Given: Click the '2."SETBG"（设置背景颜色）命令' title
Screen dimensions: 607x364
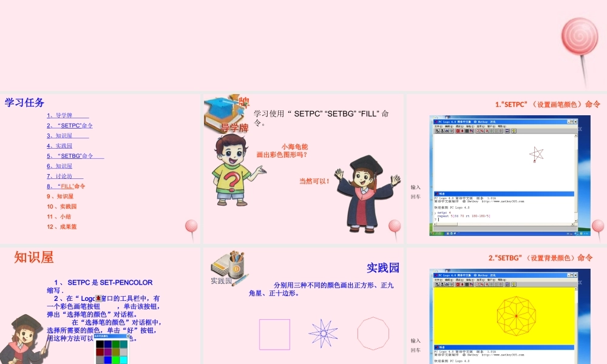Looking at the screenshot, I should (540, 258).
